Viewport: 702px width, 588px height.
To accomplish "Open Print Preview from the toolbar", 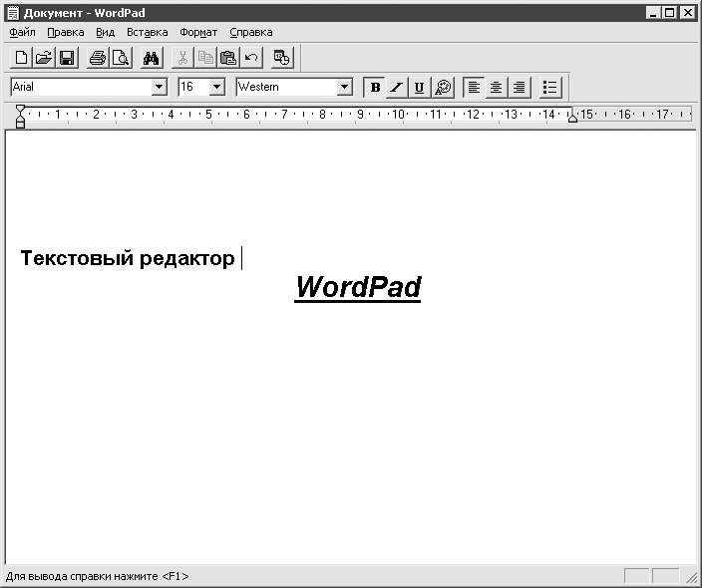I will point(121,58).
